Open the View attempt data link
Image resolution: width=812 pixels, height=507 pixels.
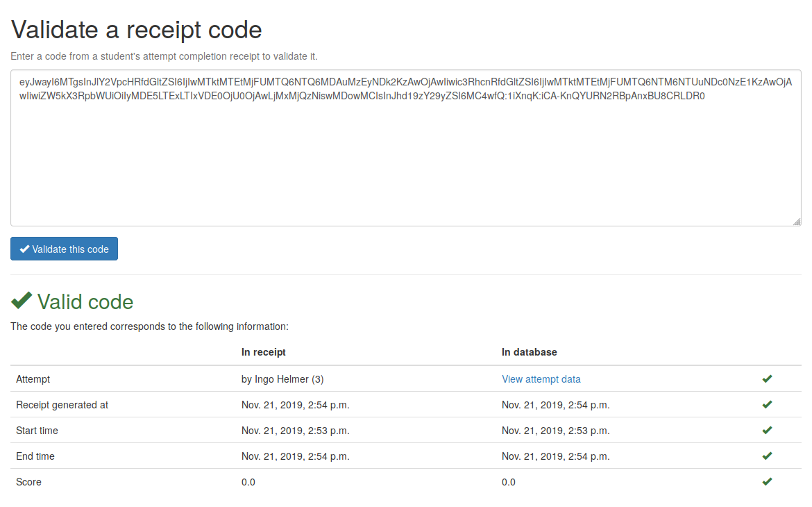(x=541, y=379)
